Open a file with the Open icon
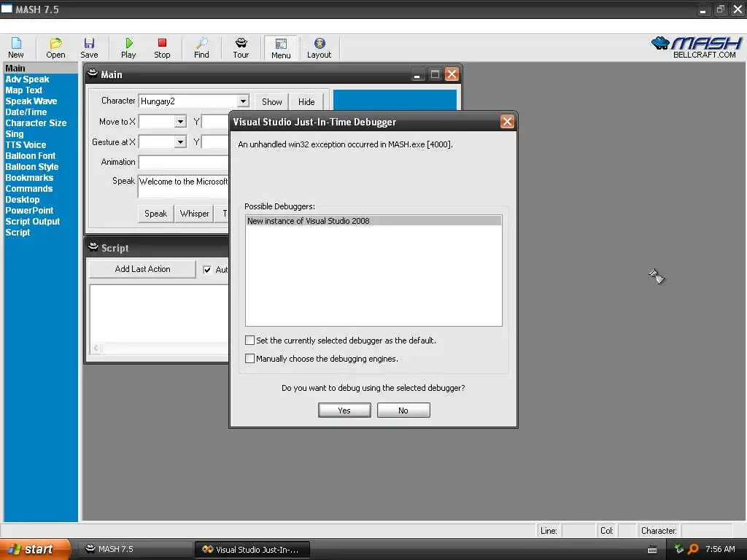The image size is (747, 560). pyautogui.click(x=55, y=48)
